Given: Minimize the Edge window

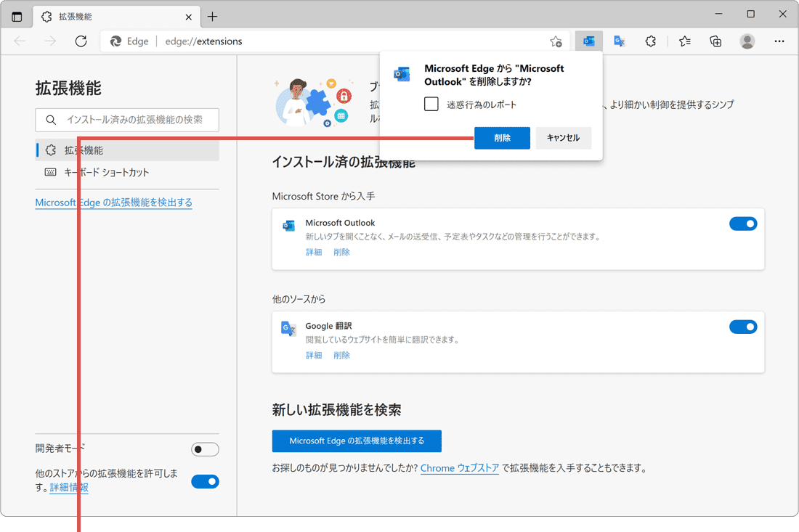Looking at the screenshot, I should coord(718,14).
